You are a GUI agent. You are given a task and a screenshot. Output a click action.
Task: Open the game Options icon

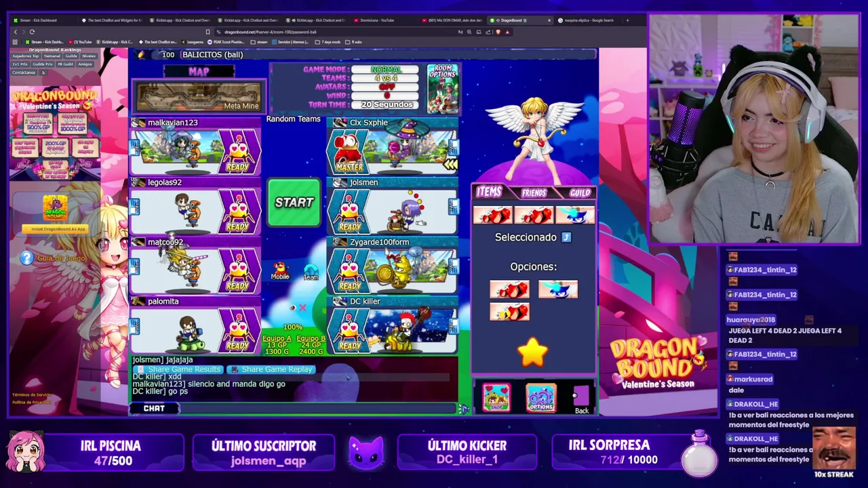coord(540,399)
